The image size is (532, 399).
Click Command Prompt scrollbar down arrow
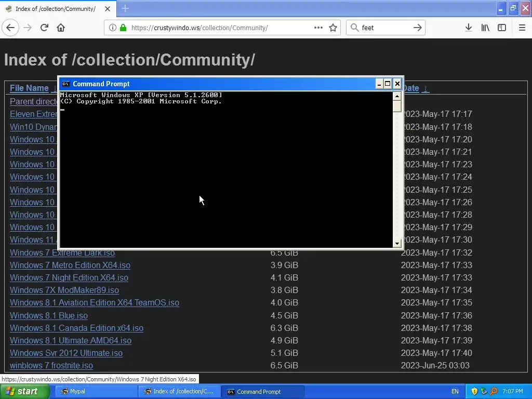click(x=397, y=243)
